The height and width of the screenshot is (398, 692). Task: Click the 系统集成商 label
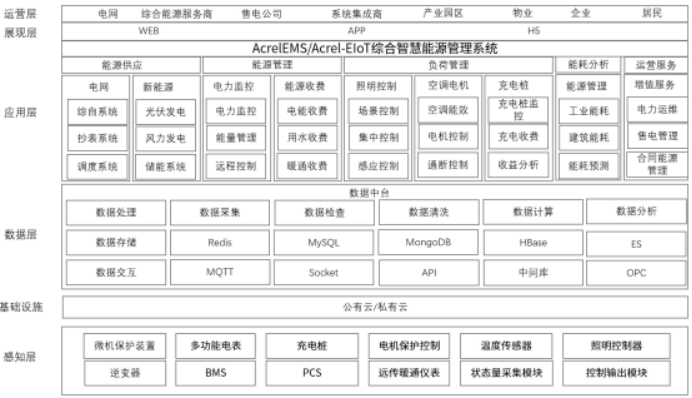click(x=357, y=14)
